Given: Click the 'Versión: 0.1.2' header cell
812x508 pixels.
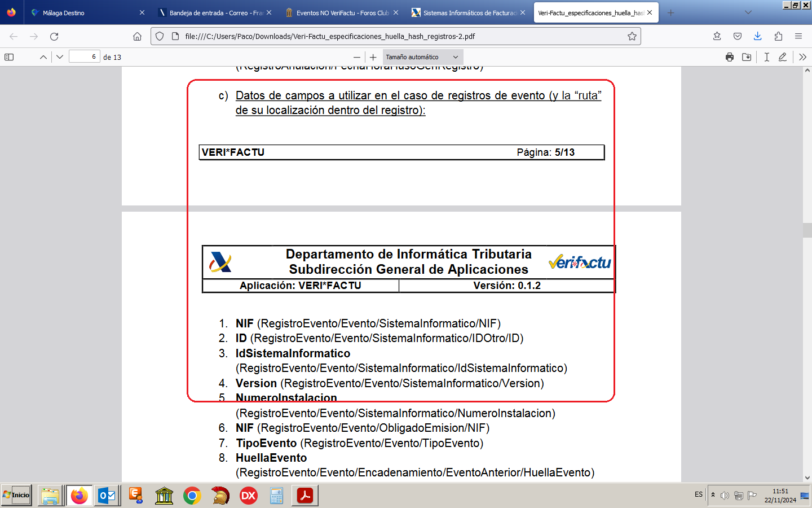Looking at the screenshot, I should (x=507, y=286).
